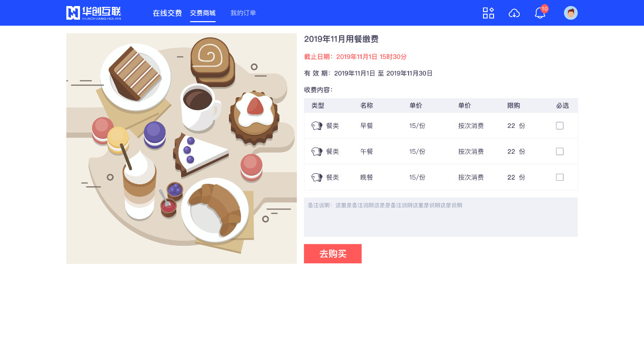
Task: Check the 早餐 selection checkbox
Action: 559,126
